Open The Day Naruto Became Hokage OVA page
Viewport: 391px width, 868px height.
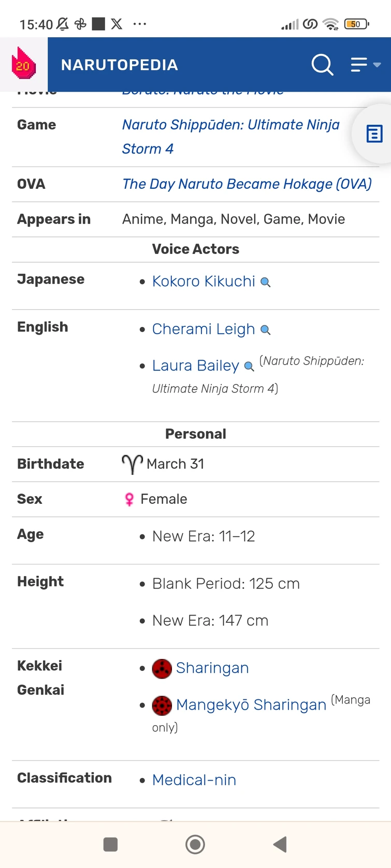pos(247,184)
